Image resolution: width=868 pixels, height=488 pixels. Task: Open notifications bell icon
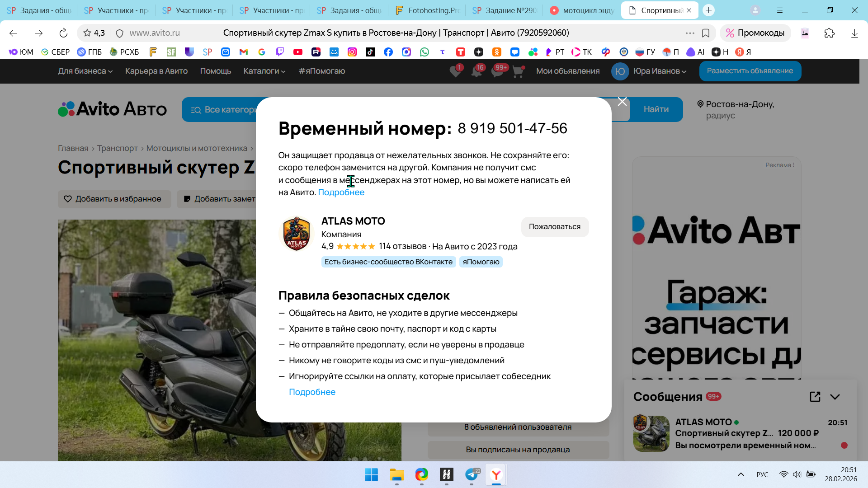[476, 71]
